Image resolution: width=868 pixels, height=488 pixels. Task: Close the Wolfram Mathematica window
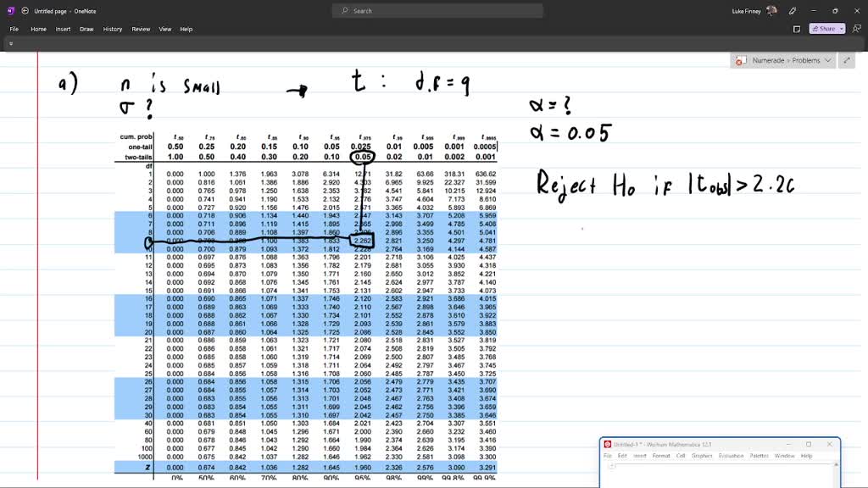point(829,444)
